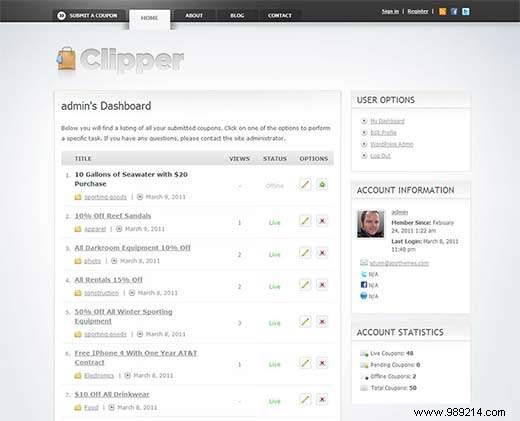
Task: Click the website globe icon in Account Information
Action: (x=364, y=296)
